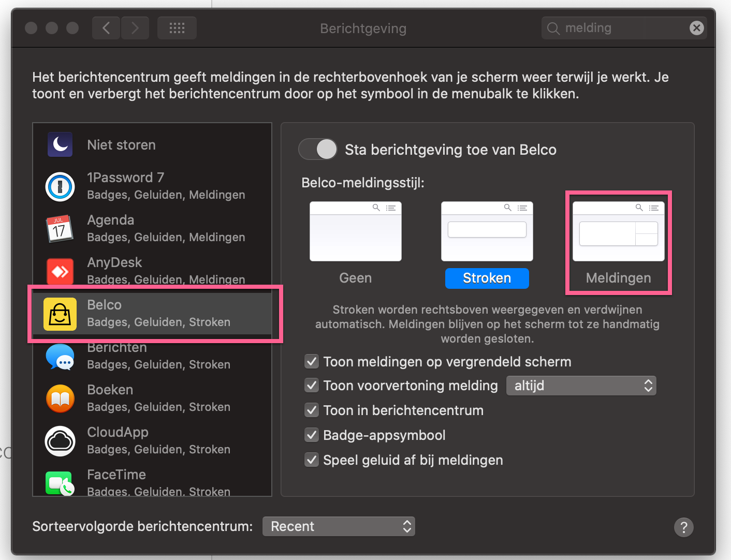Select Niet storen in the list

click(x=152, y=144)
